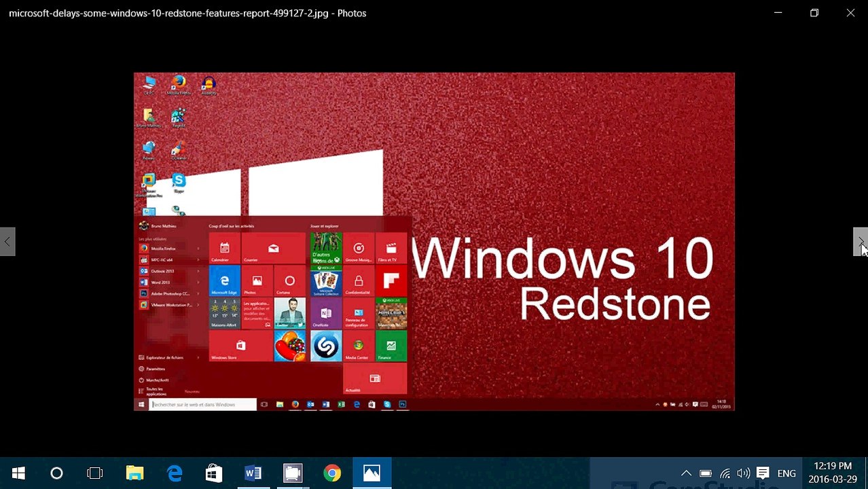This screenshot has height=489, width=868.
Task: Go to the previous photo arrow
Action: click(7, 242)
